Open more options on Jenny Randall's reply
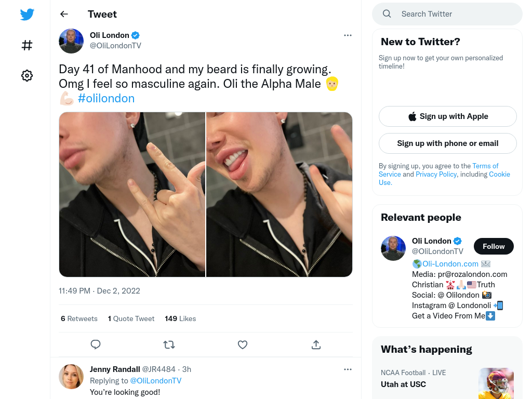The image size is (532, 399). tap(348, 369)
